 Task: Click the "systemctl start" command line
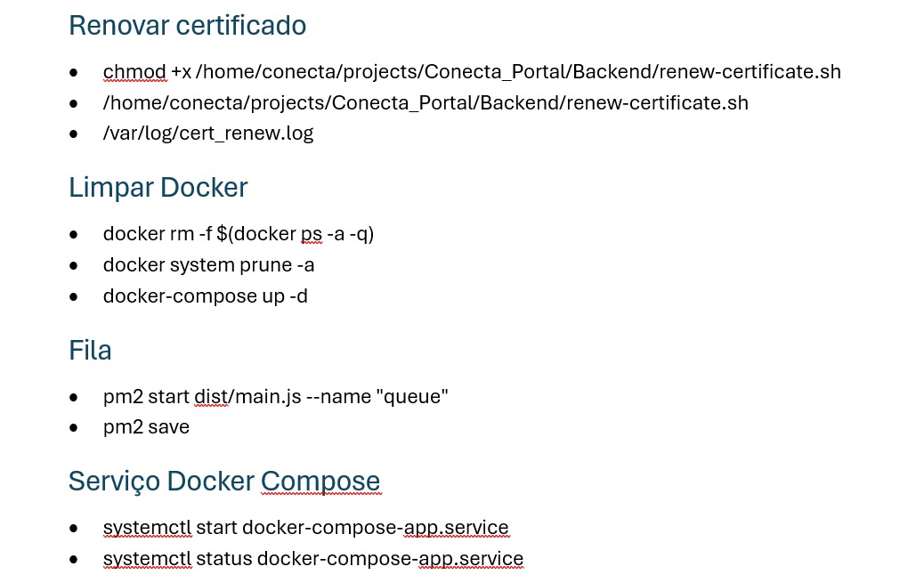click(x=305, y=528)
